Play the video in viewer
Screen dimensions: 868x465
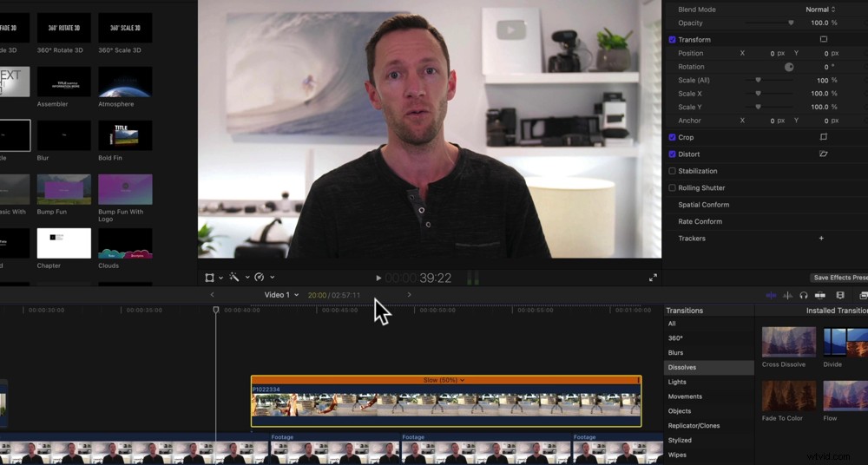[x=378, y=278]
